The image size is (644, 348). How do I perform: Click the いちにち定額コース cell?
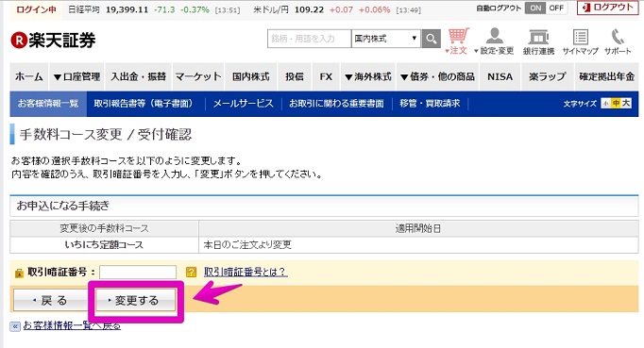tap(104, 245)
